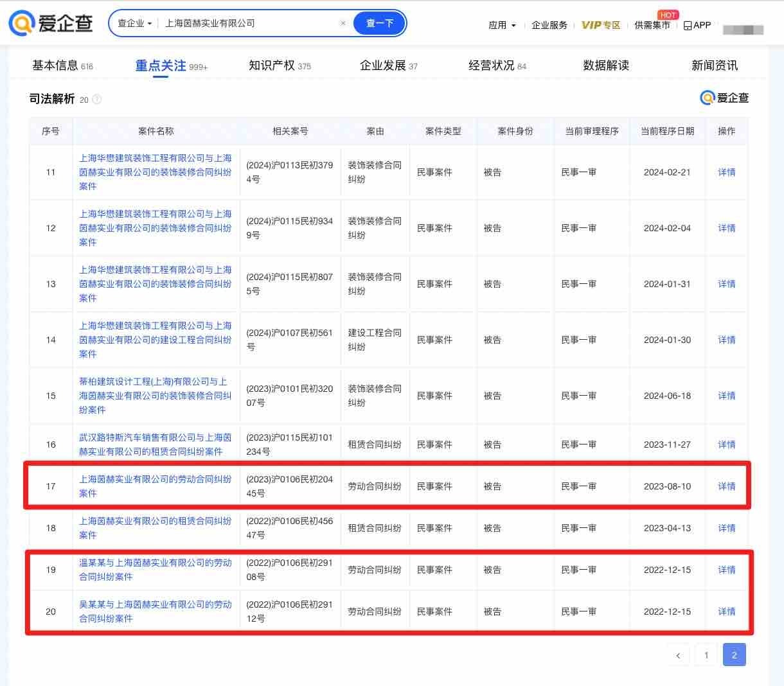
Task: Switch to the 知识产权 tab
Action: (x=280, y=66)
